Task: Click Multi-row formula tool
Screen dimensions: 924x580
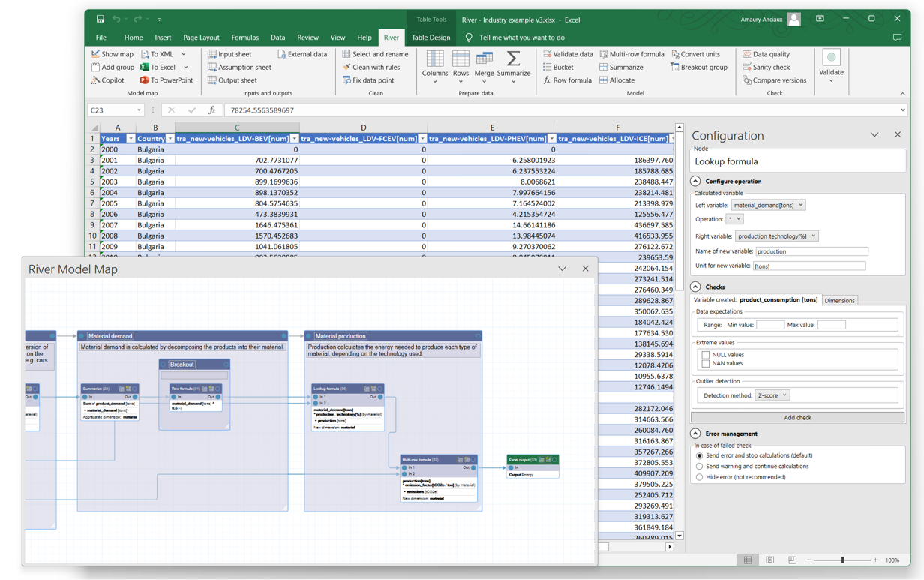Action: coord(631,54)
